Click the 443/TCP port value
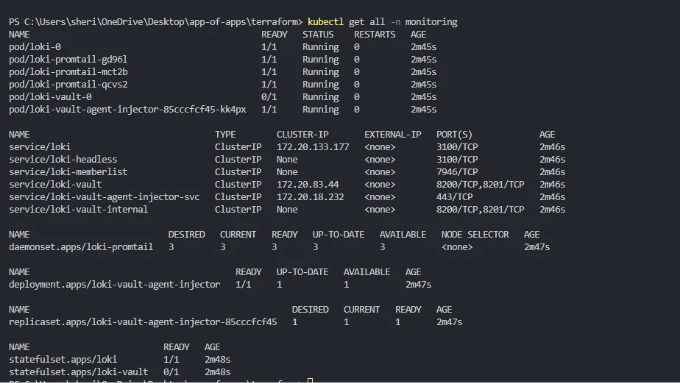 pos(454,197)
